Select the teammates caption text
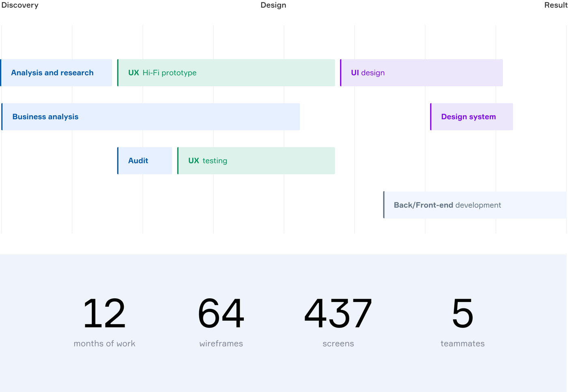 pyautogui.click(x=463, y=344)
